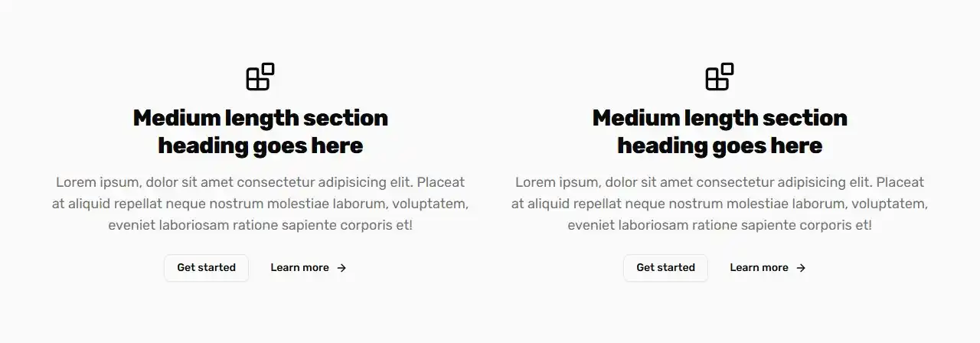This screenshot has height=343, width=980.
Task: Click small detached square of right blocks icon
Action: coord(727,69)
